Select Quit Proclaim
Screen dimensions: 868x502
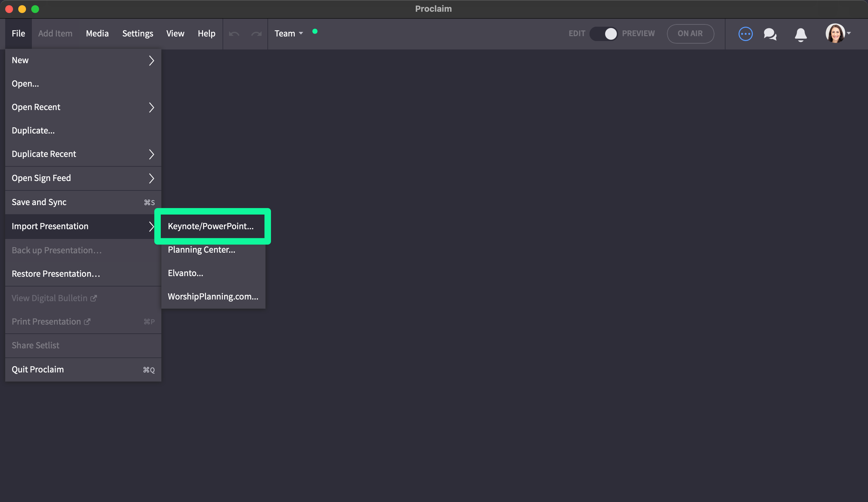point(83,370)
